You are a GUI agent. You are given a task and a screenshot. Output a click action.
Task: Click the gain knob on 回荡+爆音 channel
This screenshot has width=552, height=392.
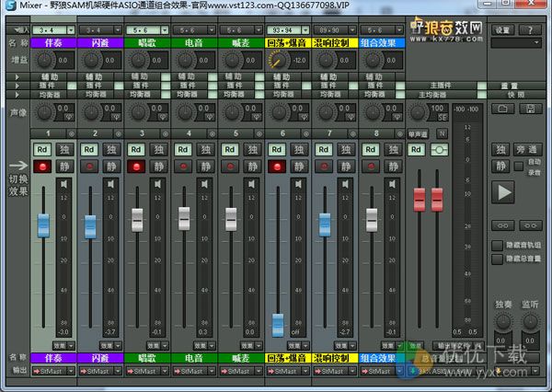tap(277, 60)
